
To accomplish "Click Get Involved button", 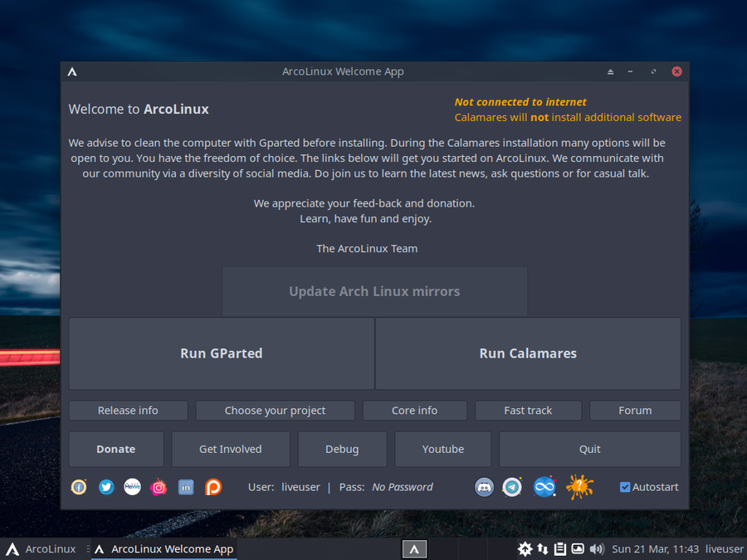I will coord(231,449).
